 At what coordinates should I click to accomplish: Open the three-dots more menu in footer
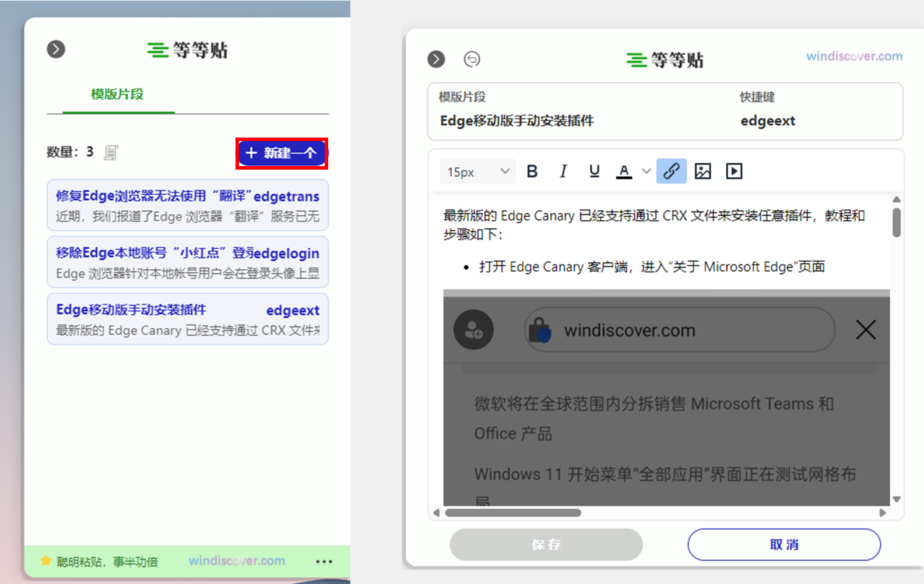tap(324, 562)
